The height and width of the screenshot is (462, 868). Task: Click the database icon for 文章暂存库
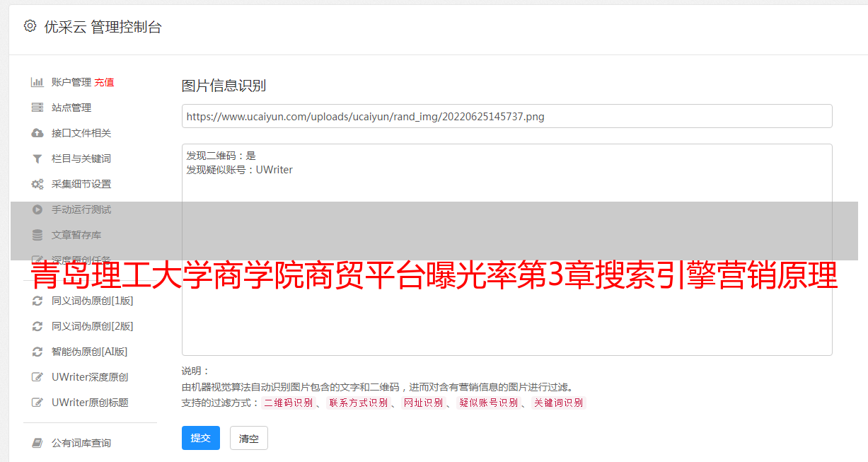point(37,235)
